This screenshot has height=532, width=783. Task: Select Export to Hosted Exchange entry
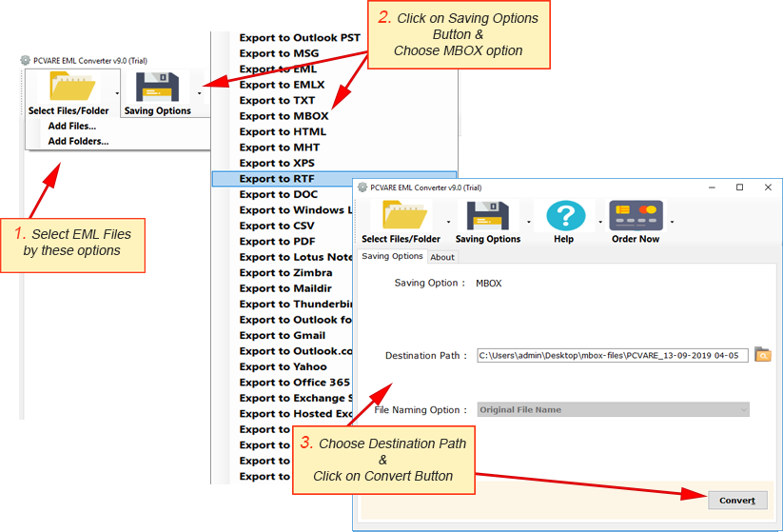click(x=296, y=414)
